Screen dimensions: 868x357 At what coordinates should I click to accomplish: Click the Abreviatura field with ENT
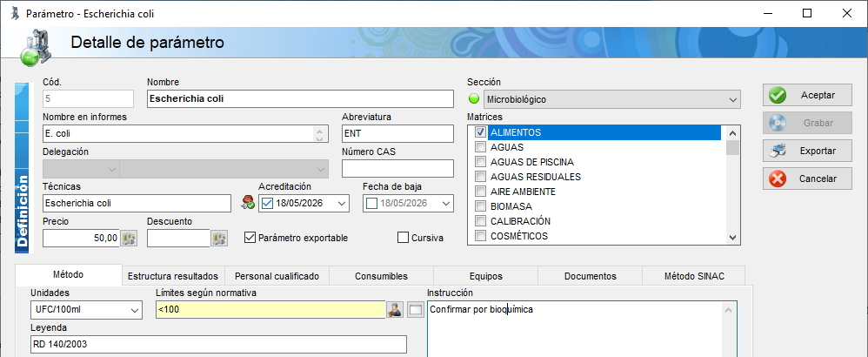pyautogui.click(x=397, y=134)
